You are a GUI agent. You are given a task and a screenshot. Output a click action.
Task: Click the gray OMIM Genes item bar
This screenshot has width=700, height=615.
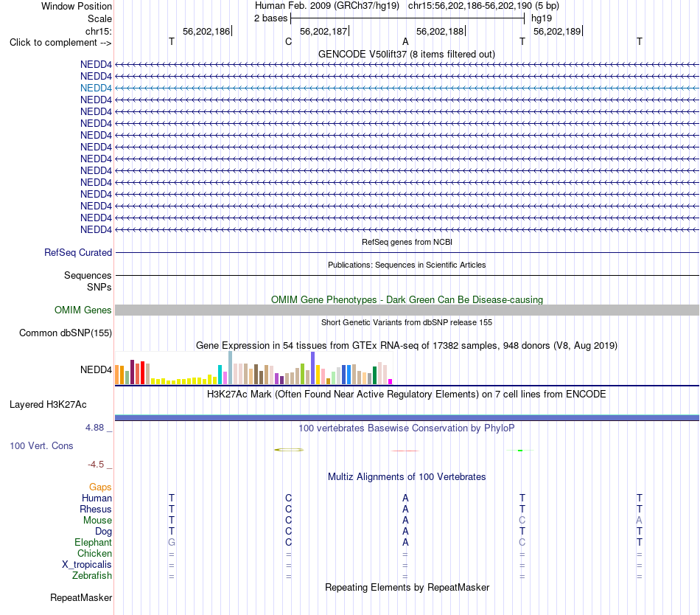(407, 310)
